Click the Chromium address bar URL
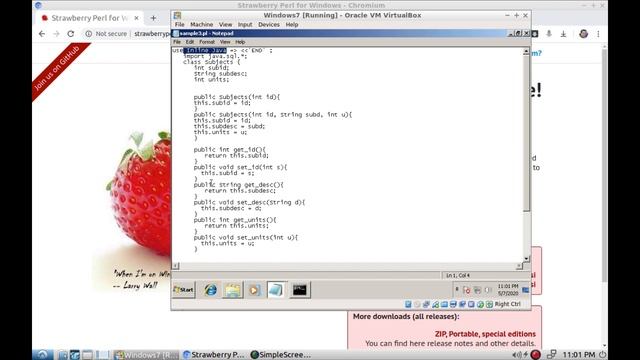The image size is (640, 360). click(x=152, y=34)
